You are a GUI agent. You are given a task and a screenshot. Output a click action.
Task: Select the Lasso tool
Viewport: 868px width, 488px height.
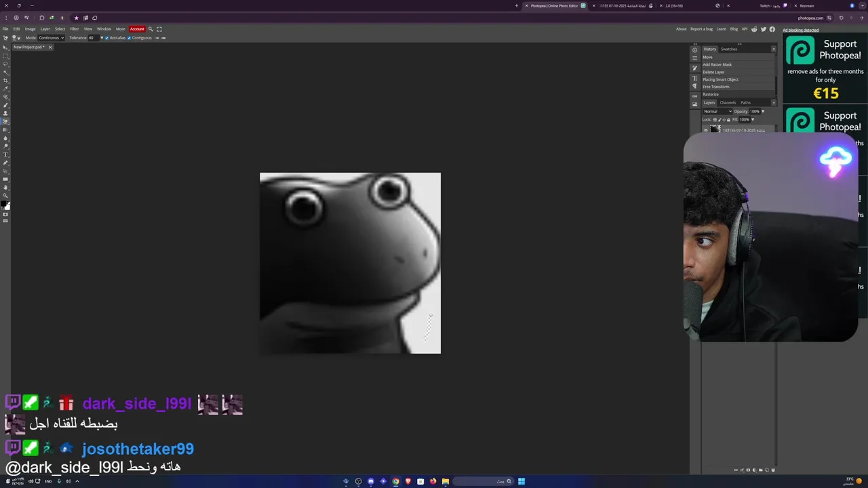[x=5, y=64]
